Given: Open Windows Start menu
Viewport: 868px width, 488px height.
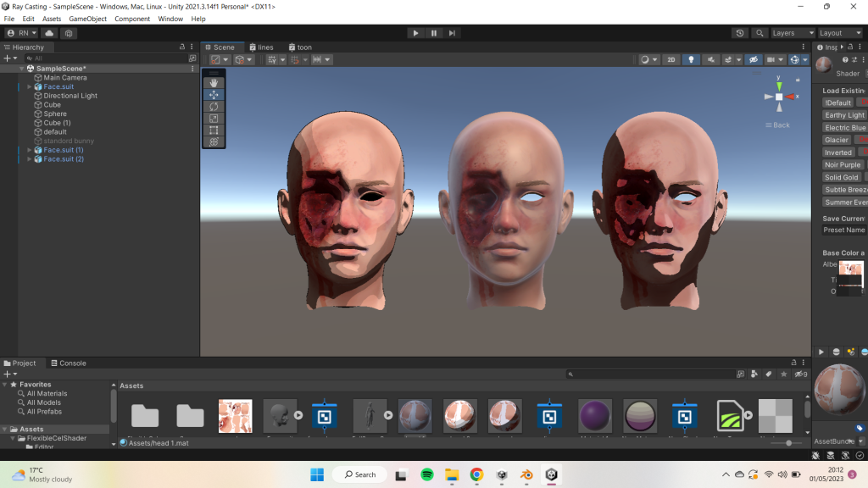Looking at the screenshot, I should (x=317, y=474).
